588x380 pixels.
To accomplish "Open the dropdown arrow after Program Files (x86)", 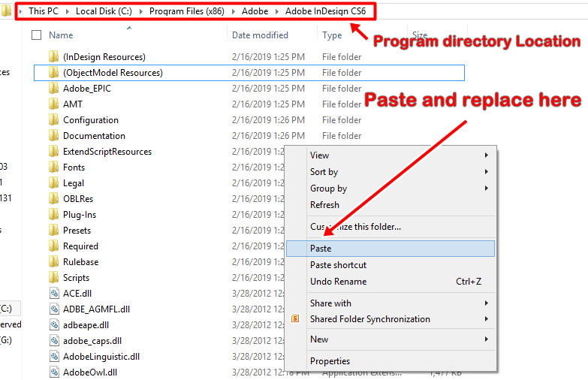I will tap(234, 11).
